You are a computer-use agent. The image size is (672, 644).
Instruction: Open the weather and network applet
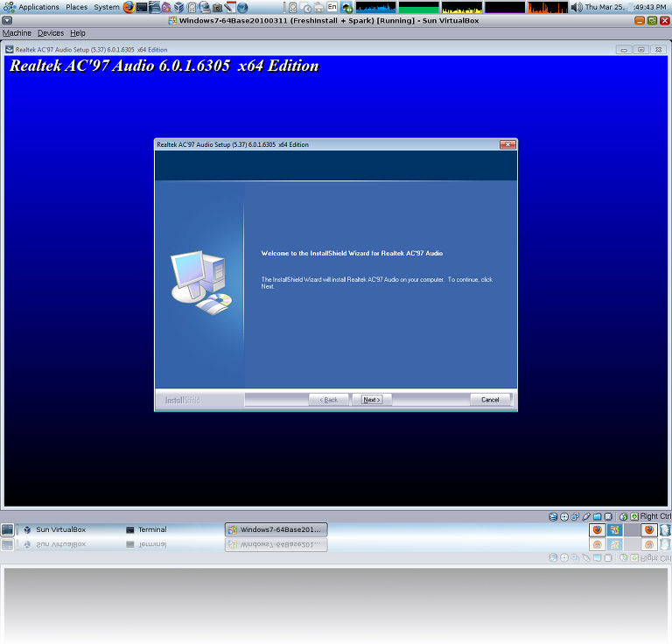coord(346,7)
